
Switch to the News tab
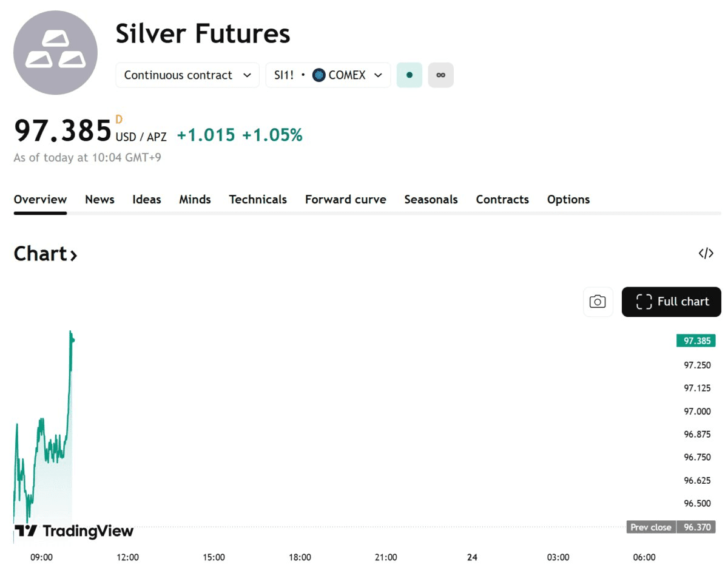(x=99, y=200)
